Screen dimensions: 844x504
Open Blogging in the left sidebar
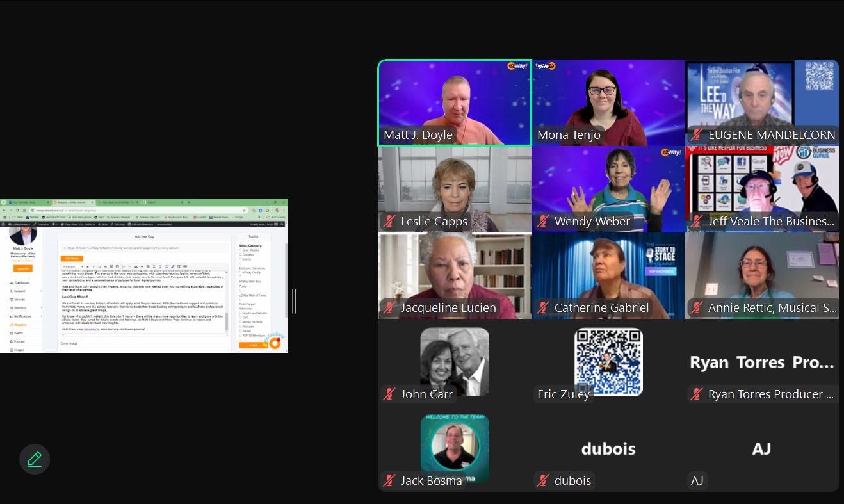20,325
